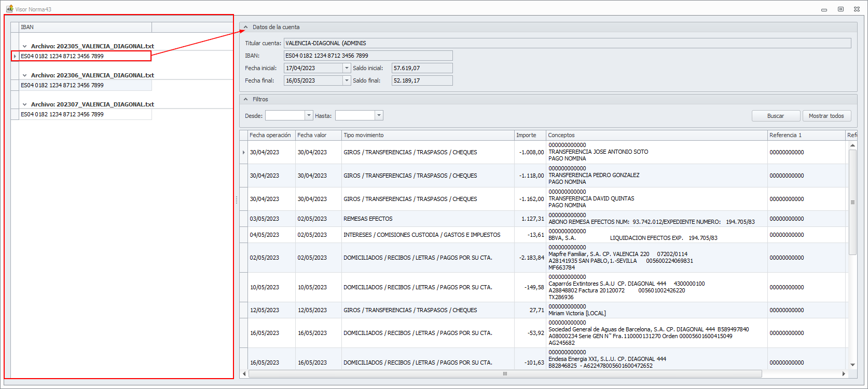Collapse the Filtros panel
868x389 pixels.
[x=246, y=99]
